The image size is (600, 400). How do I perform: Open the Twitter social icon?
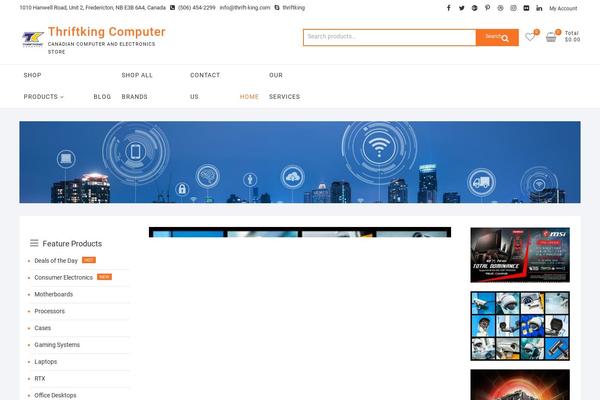(461, 8)
